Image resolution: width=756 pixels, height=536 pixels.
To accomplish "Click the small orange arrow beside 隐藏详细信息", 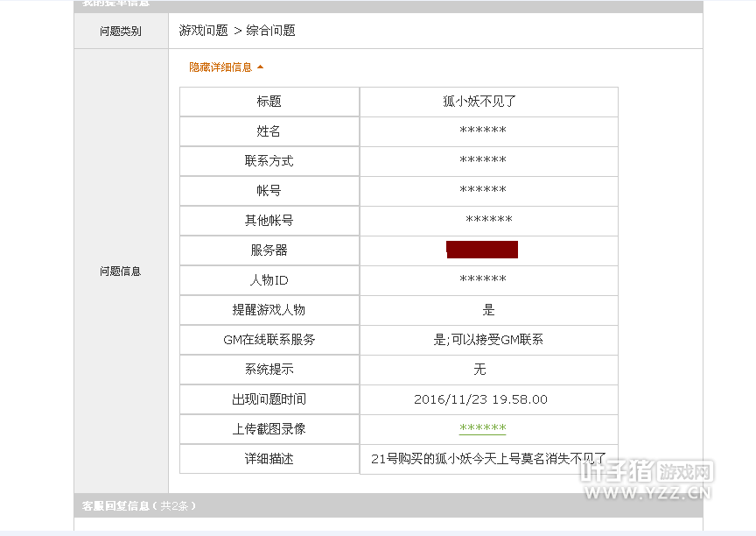I will click(260, 67).
